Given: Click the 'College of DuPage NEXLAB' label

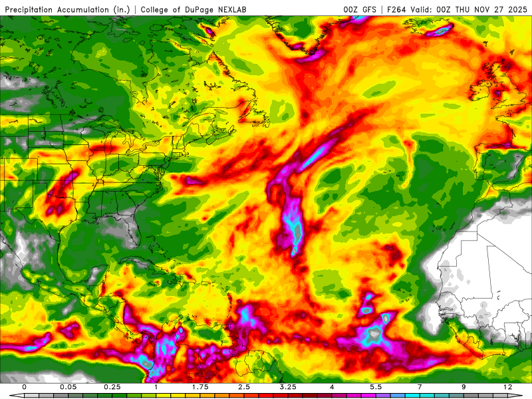Looking at the screenshot, I should [194, 9].
